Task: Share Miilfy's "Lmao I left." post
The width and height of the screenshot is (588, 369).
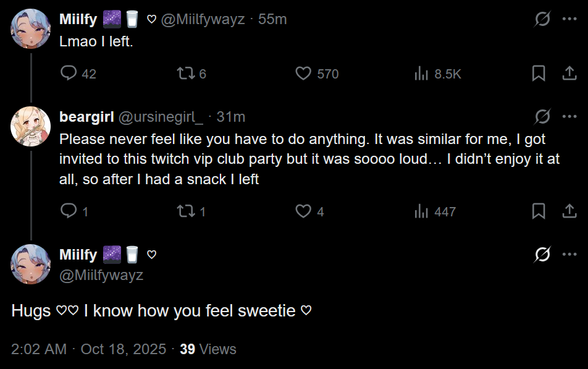Action: [x=569, y=74]
